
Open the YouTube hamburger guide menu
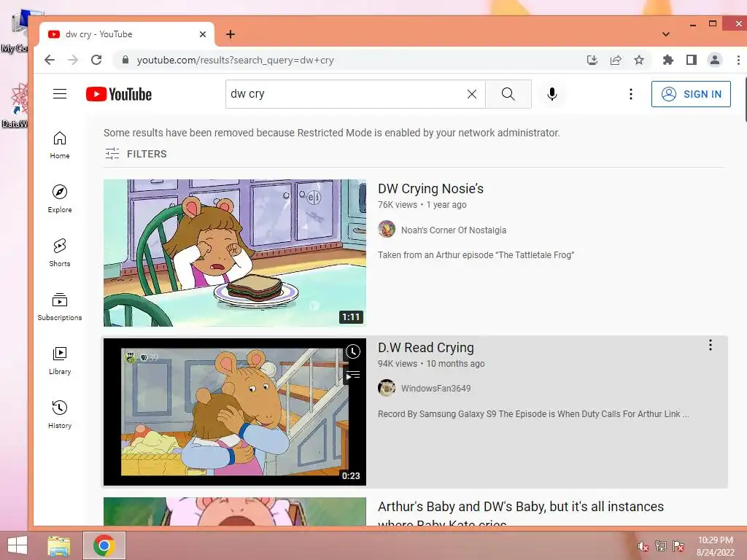(60, 94)
